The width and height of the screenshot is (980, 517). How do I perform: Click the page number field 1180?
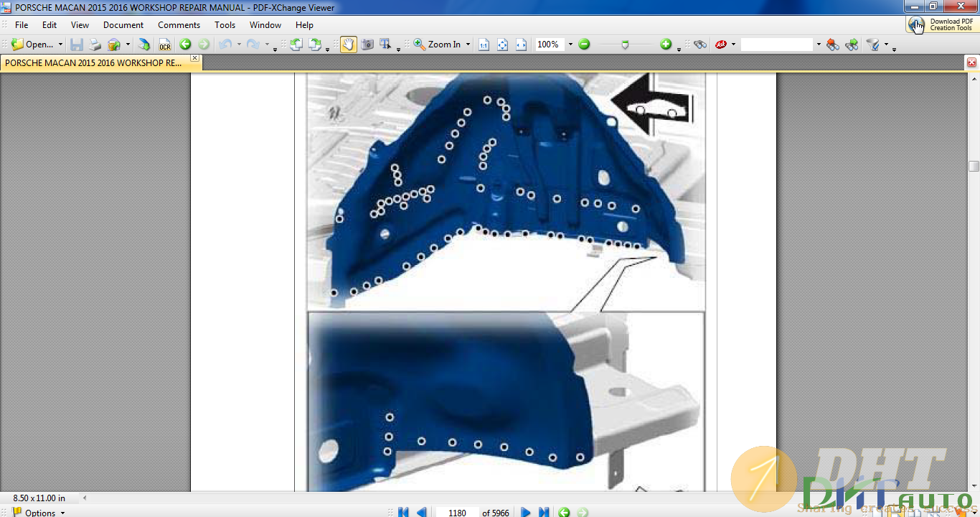[457, 513]
